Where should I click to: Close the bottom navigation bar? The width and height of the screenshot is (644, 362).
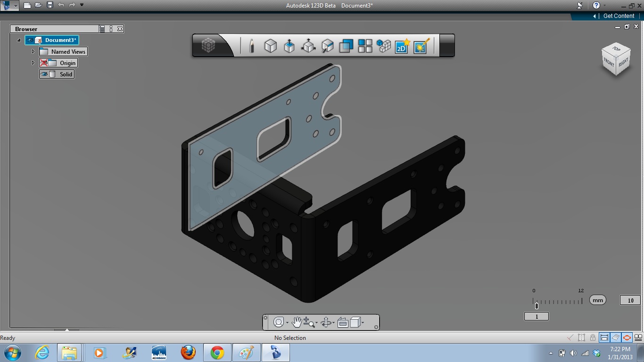[265, 318]
